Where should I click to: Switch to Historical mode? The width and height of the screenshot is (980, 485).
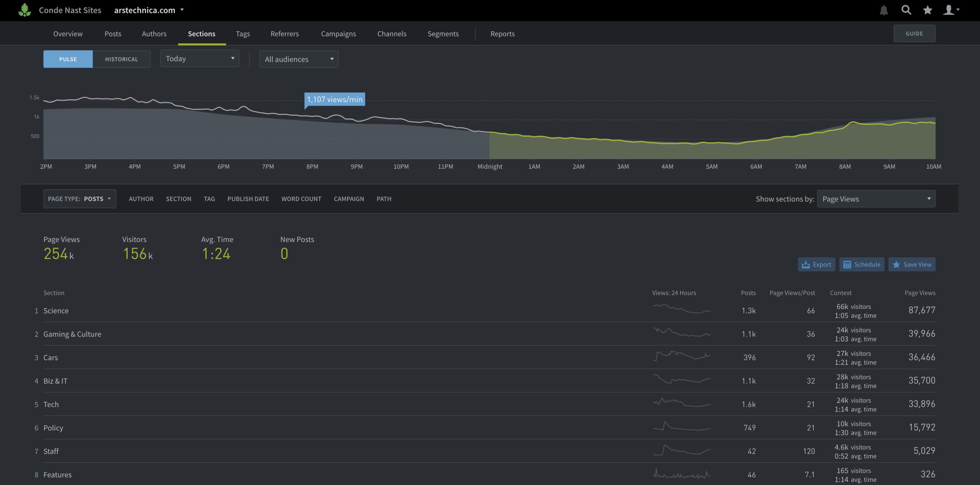tap(121, 59)
